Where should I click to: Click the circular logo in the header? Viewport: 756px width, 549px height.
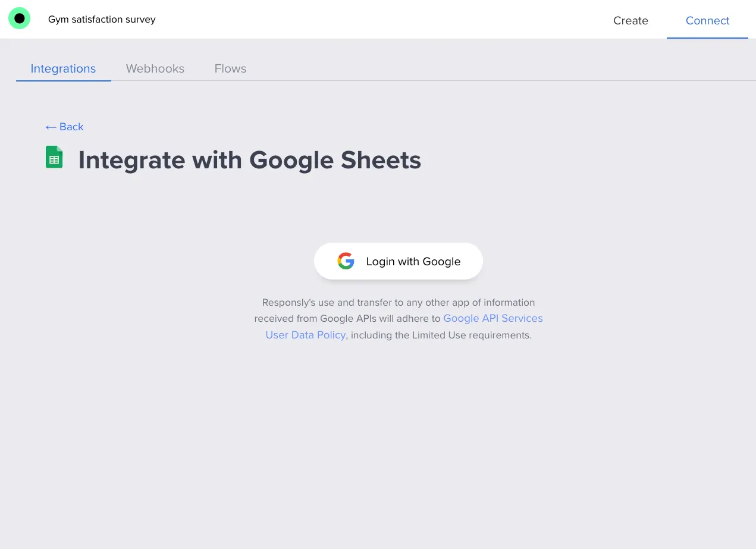20,18
